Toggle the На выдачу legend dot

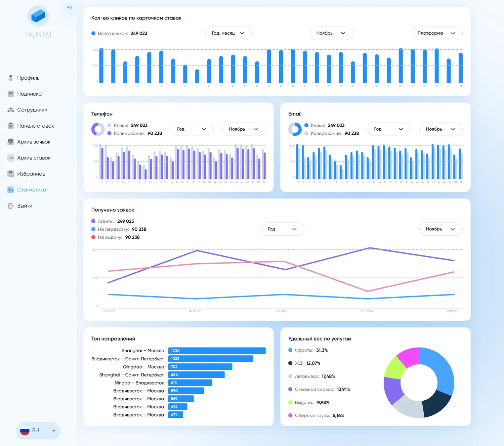[93, 237]
